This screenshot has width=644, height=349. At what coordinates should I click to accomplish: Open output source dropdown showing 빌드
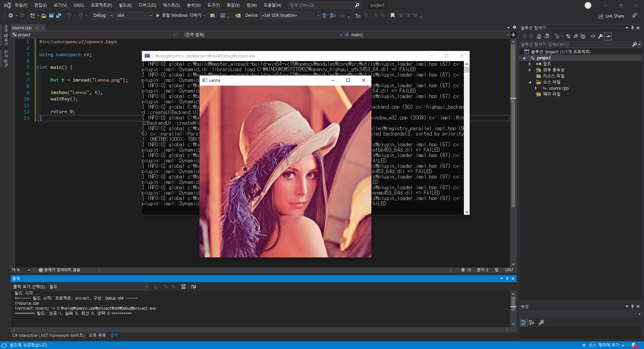pos(98,287)
